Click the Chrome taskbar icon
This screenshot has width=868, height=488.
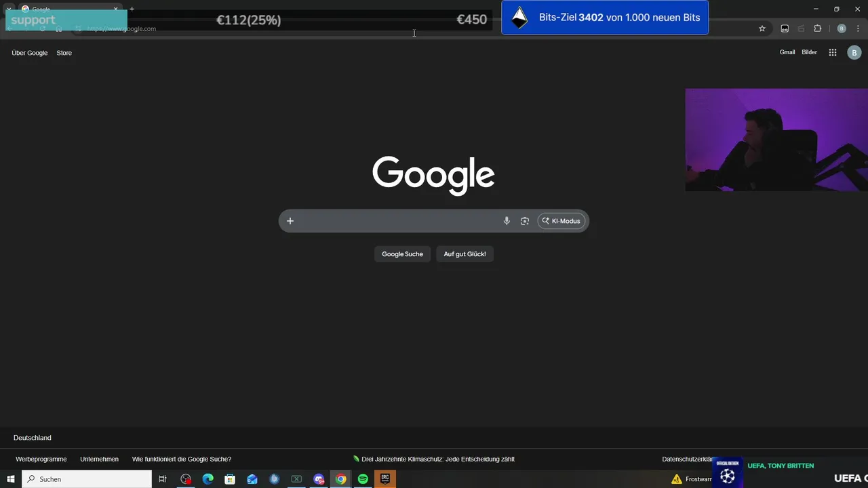click(340, 479)
